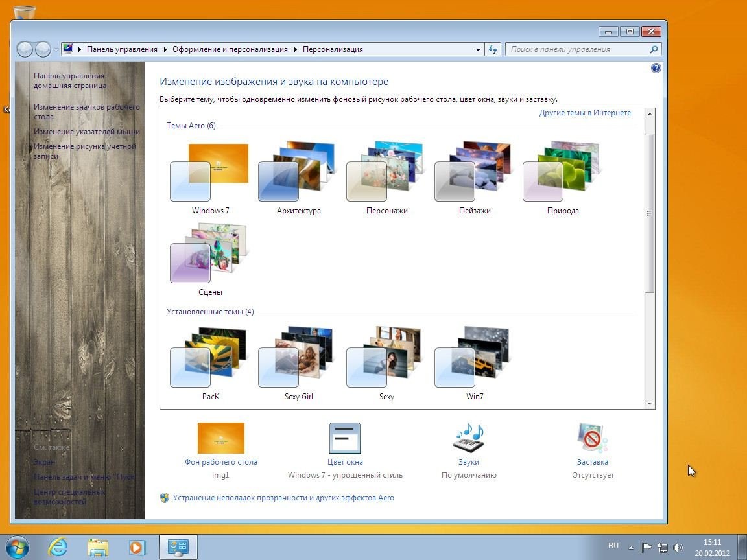Launch Internet Explorer from taskbar
Viewport: 747px width, 560px height.
pos(58,547)
